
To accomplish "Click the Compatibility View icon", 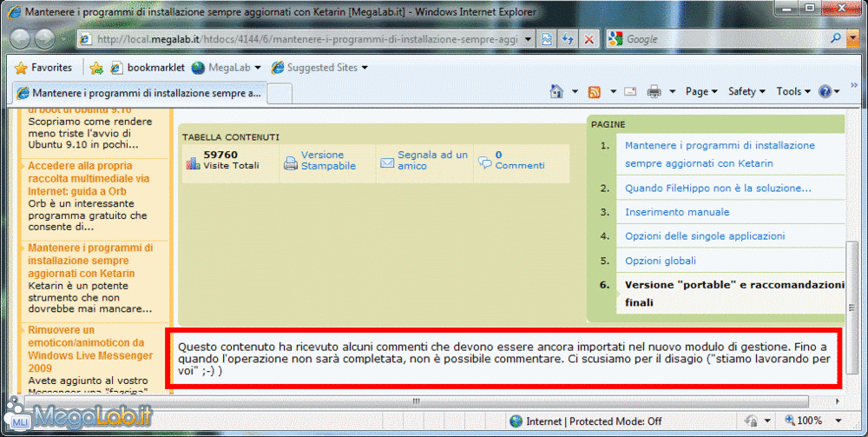I will (547, 39).
